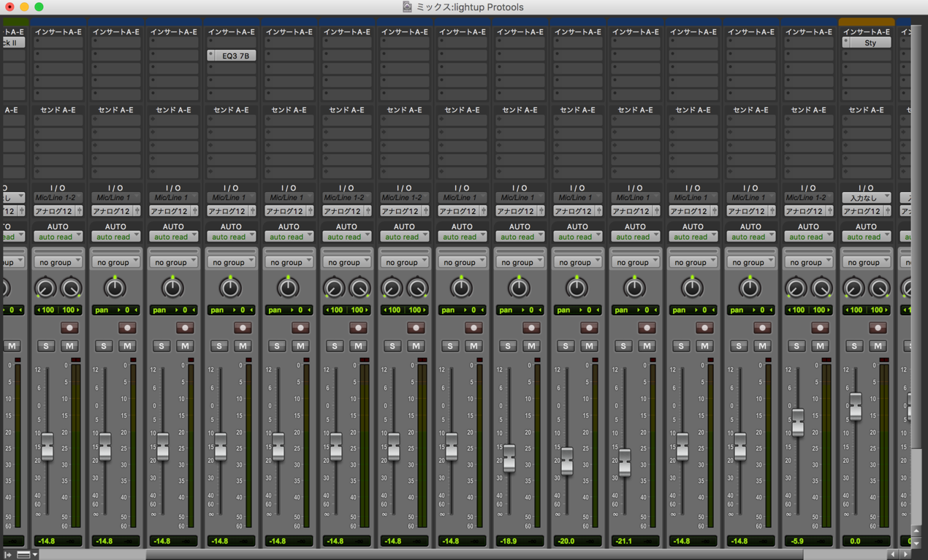The image size is (928, 560).
Task: Open Mic/Line 1 input selector on EQ3 7B channel
Action: pos(231,198)
